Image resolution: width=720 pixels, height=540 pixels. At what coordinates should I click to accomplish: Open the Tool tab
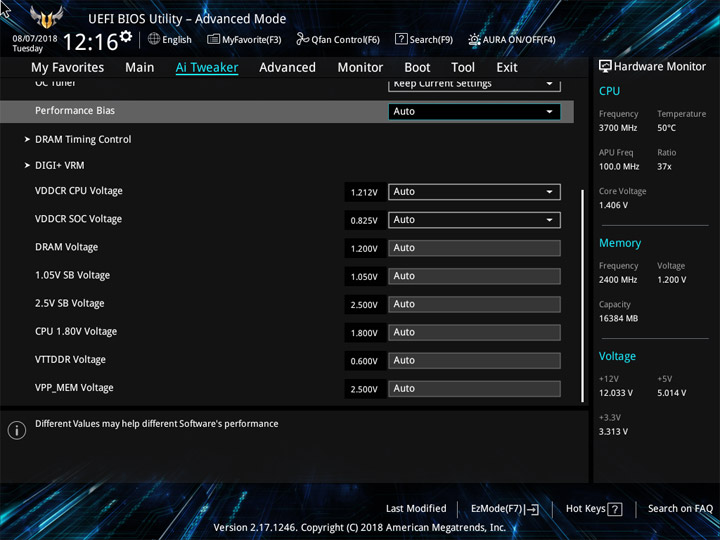(x=463, y=68)
